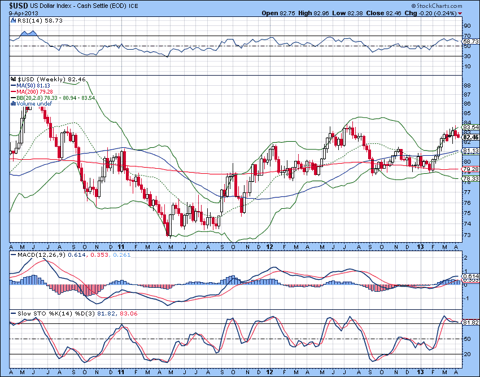
Task: Click the 73 label on the price axis
Action: [467, 235]
